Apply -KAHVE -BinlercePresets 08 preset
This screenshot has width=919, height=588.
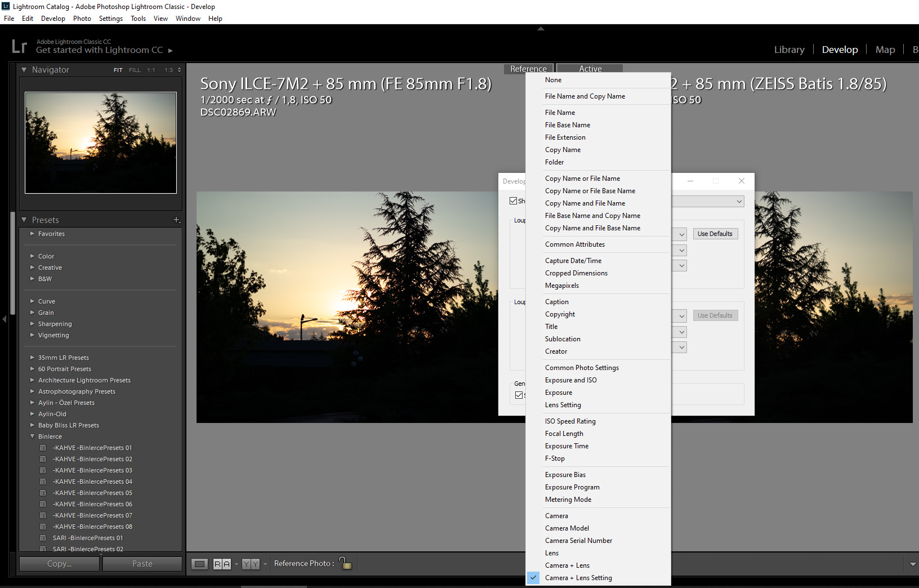click(x=92, y=527)
